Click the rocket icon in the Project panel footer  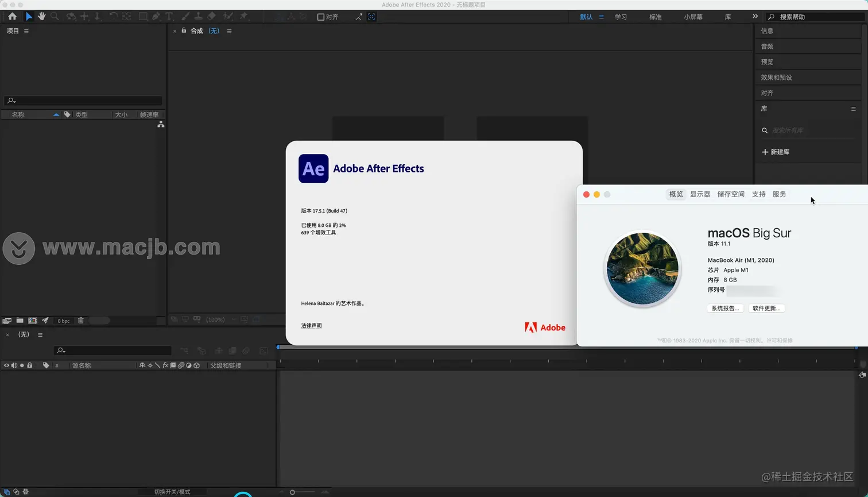(45, 321)
